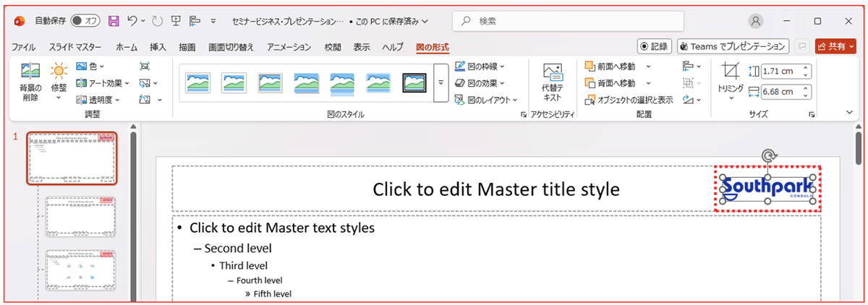Image resolution: width=868 pixels, height=305 pixels.
Task: Click 背面へ移動 send backward
Action: pos(610,83)
